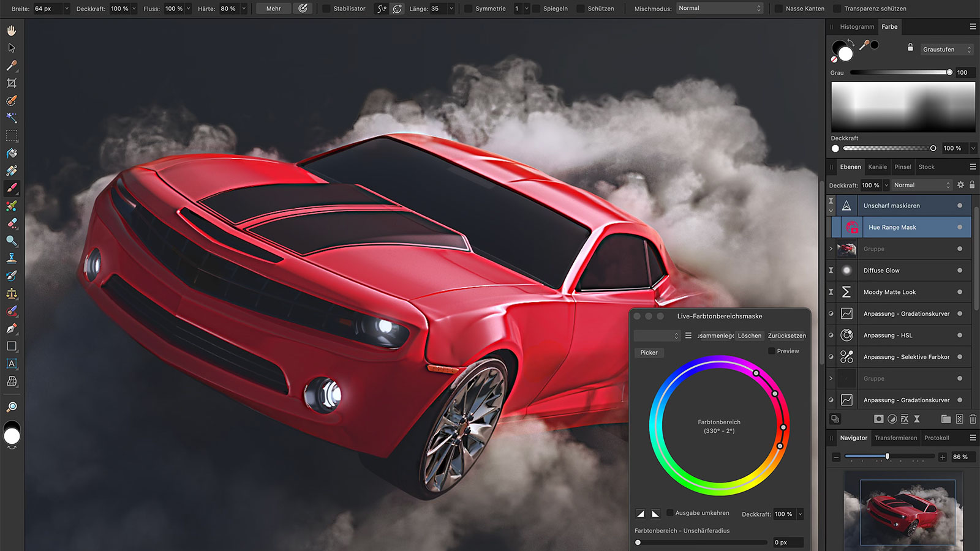Toggle the Preview checkbox in mask dialog
Screen dimensions: 980x551
pos(772,351)
